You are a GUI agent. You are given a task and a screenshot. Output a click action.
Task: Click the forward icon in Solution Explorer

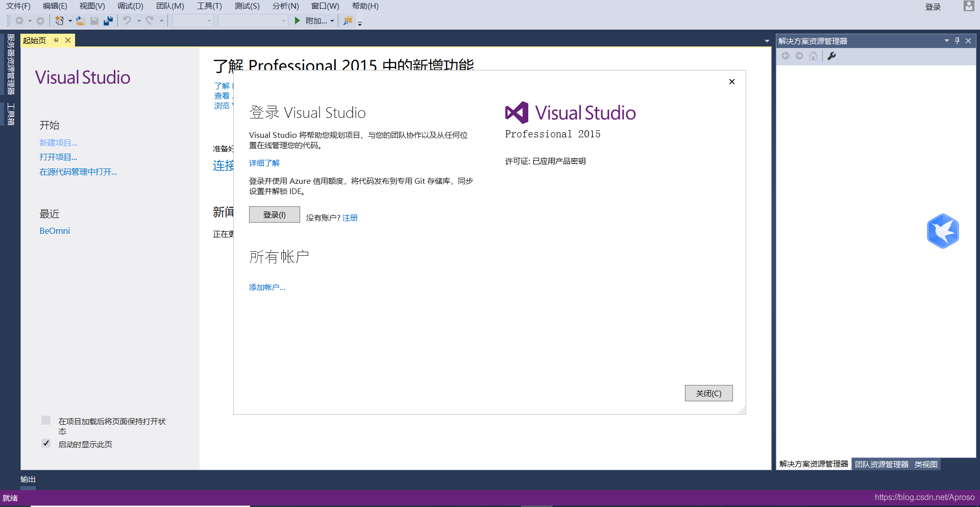(x=799, y=56)
